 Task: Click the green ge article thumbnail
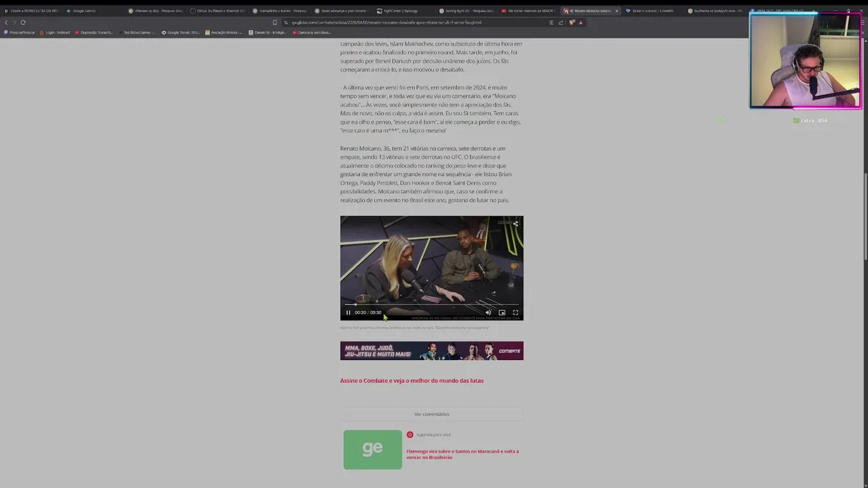tap(372, 449)
